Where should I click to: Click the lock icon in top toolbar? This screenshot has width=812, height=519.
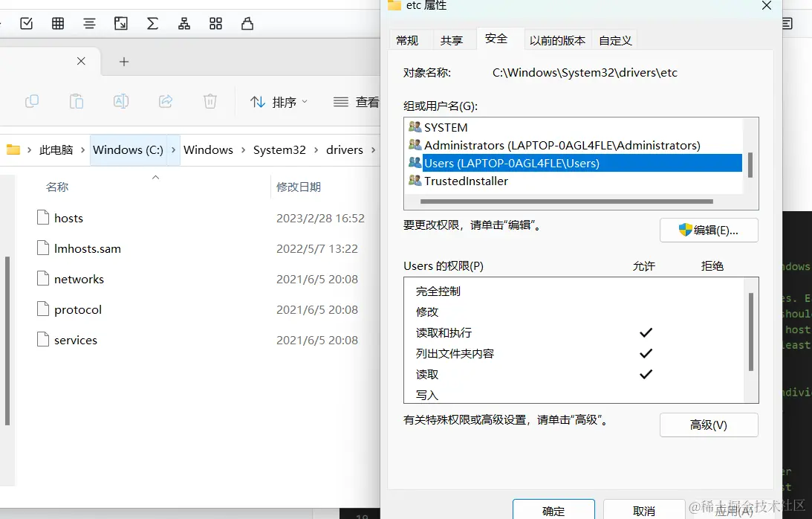tap(247, 23)
